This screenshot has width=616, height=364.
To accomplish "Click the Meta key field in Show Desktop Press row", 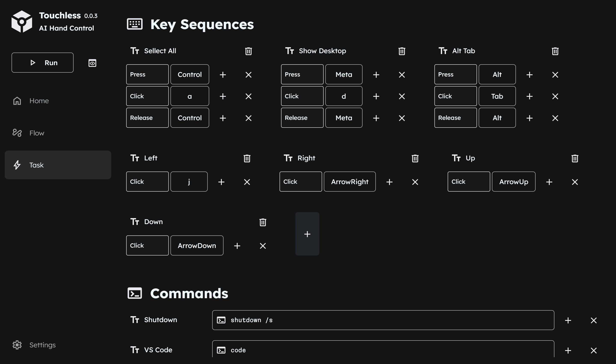I will pos(344,74).
